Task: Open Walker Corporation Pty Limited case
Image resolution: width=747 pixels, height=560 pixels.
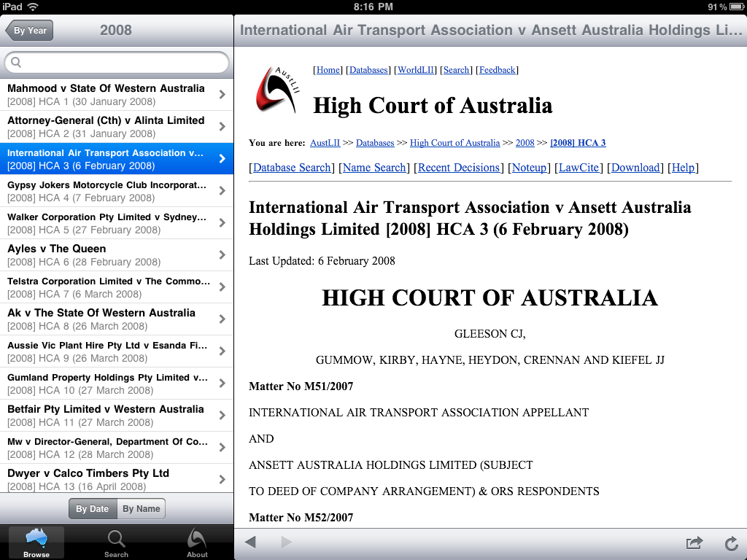Action: point(116,223)
